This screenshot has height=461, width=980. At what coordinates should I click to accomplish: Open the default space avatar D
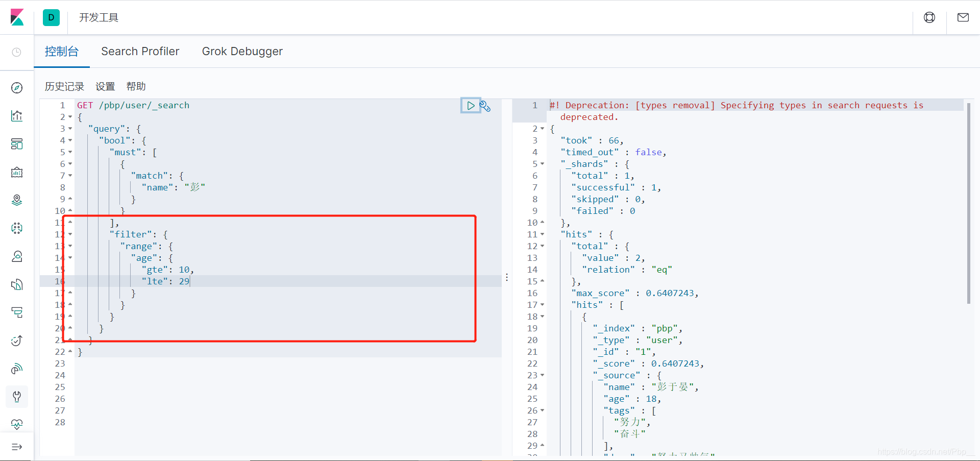click(x=51, y=17)
